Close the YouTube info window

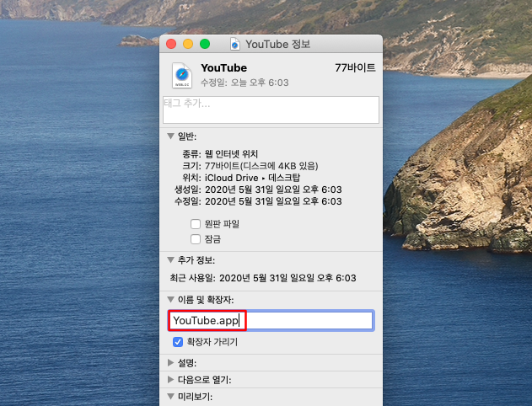(x=171, y=44)
